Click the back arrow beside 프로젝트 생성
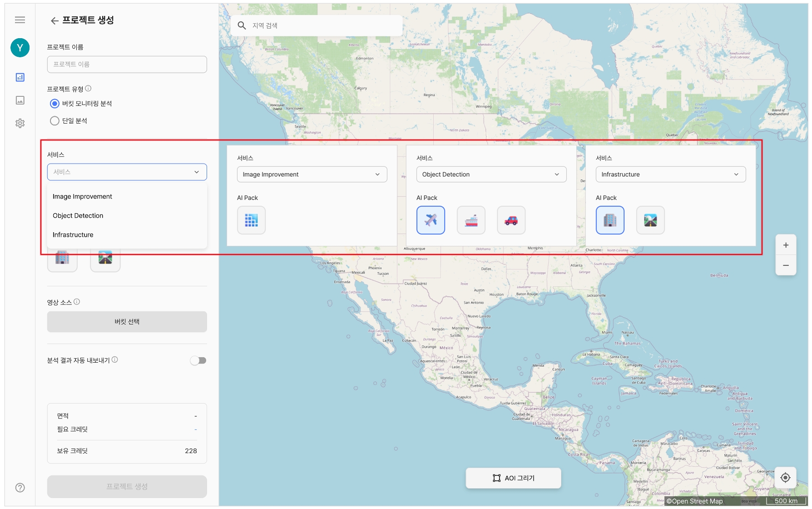The width and height of the screenshot is (812, 509). (54, 21)
